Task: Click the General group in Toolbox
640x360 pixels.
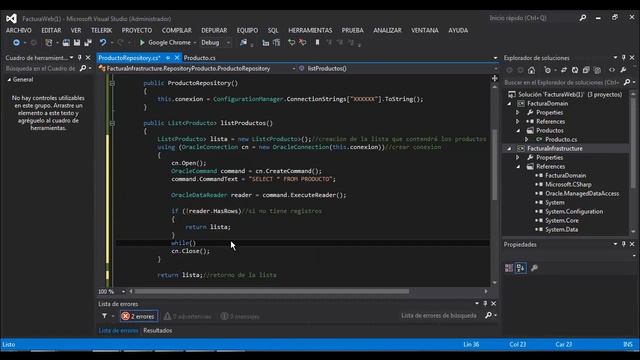Action: 23,80
